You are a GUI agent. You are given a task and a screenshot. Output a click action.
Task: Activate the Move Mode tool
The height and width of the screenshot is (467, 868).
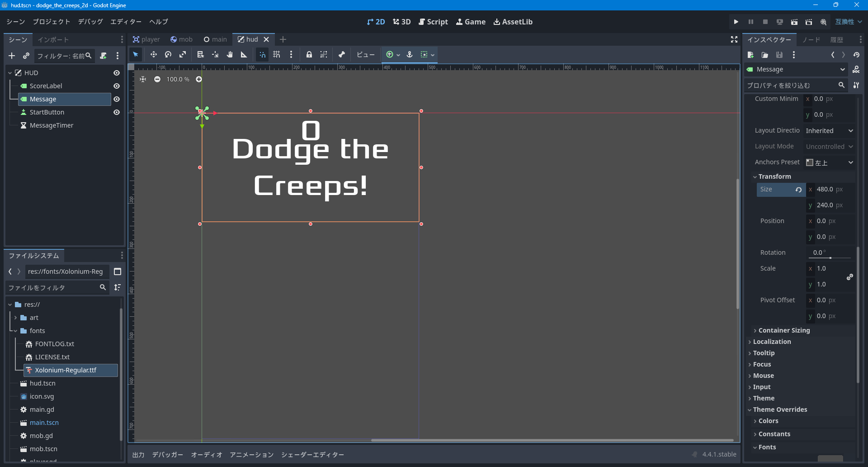pyautogui.click(x=154, y=55)
